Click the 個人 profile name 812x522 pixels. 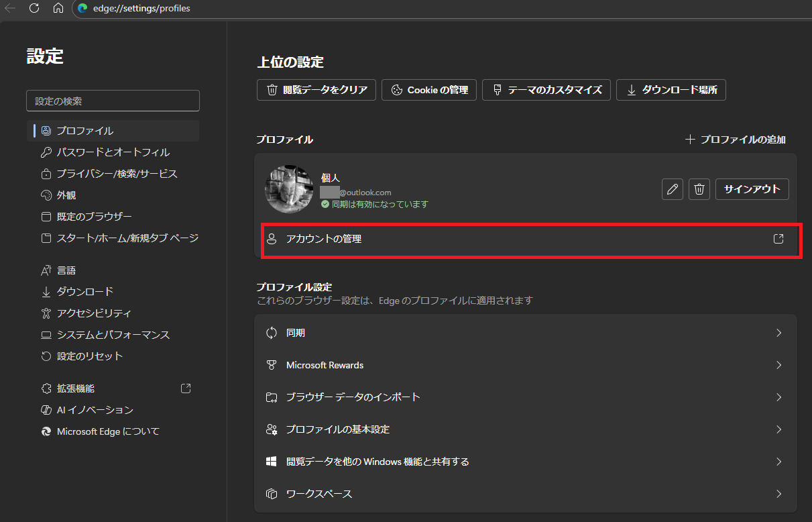pos(331,178)
